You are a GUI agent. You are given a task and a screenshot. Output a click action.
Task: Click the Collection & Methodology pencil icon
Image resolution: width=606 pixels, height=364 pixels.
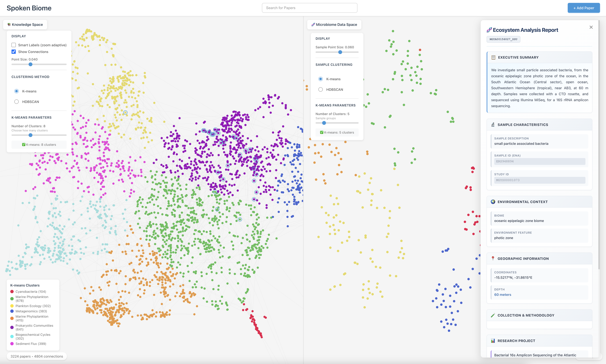pos(493,315)
